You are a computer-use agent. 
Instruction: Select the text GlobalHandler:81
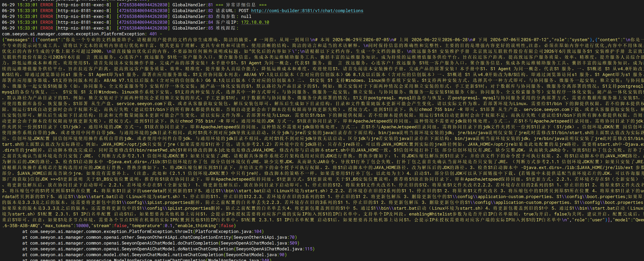193,5
